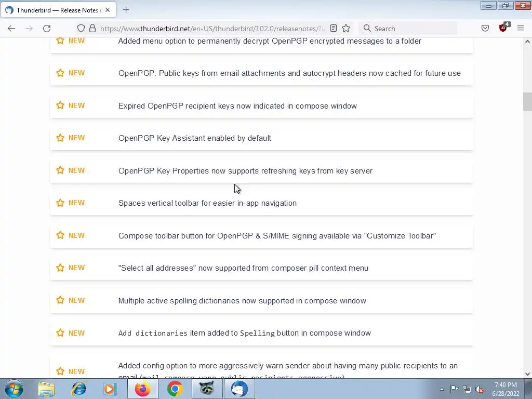
Task: Click the scrollbar down arrow
Action: [x=527, y=374]
